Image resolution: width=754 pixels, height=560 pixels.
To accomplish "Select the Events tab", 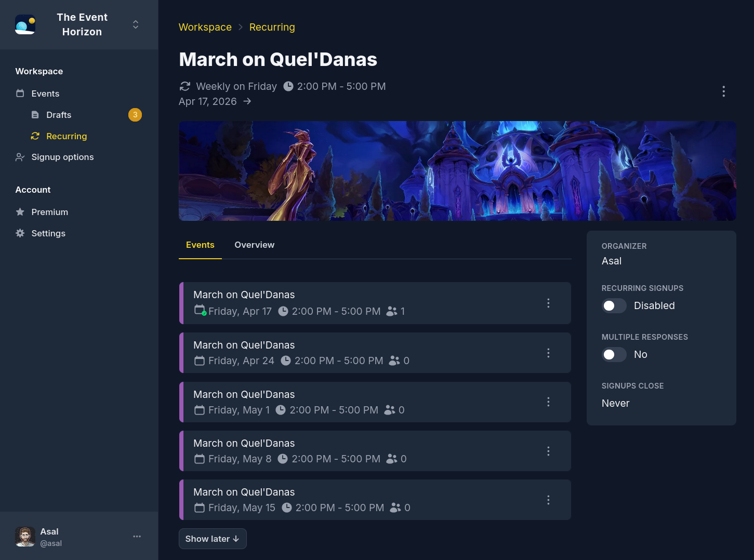I will tap(200, 244).
